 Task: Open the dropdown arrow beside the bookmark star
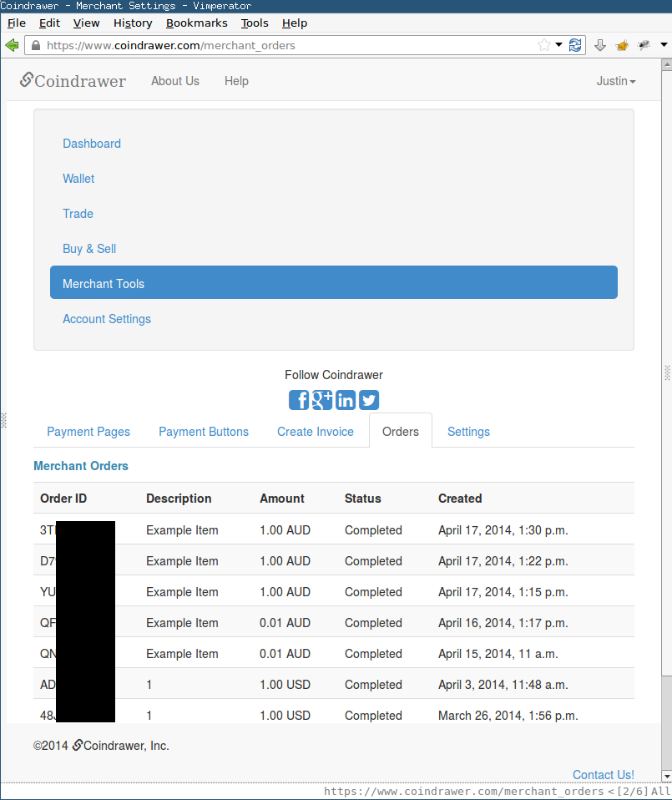point(558,45)
